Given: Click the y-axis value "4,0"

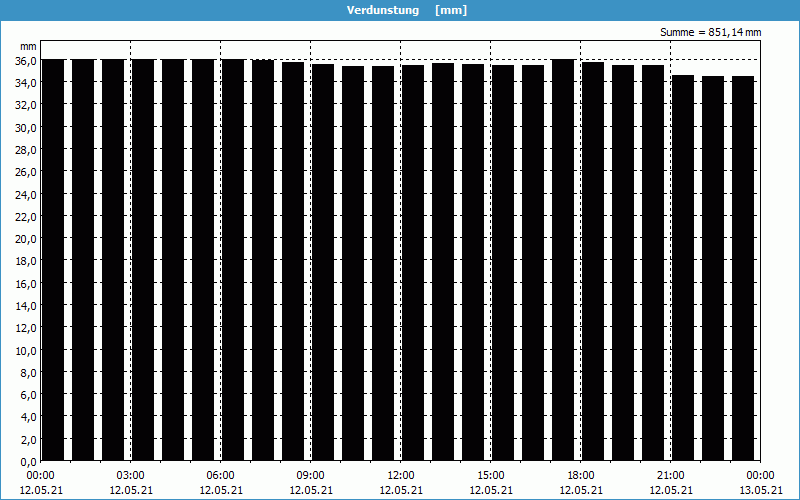Looking at the screenshot, I should point(28,417).
